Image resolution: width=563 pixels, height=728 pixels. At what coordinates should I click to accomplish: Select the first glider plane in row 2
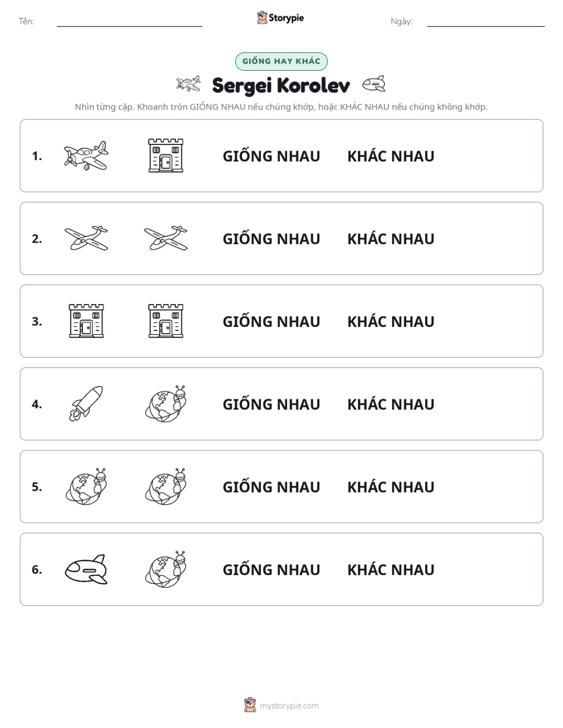[86, 238]
